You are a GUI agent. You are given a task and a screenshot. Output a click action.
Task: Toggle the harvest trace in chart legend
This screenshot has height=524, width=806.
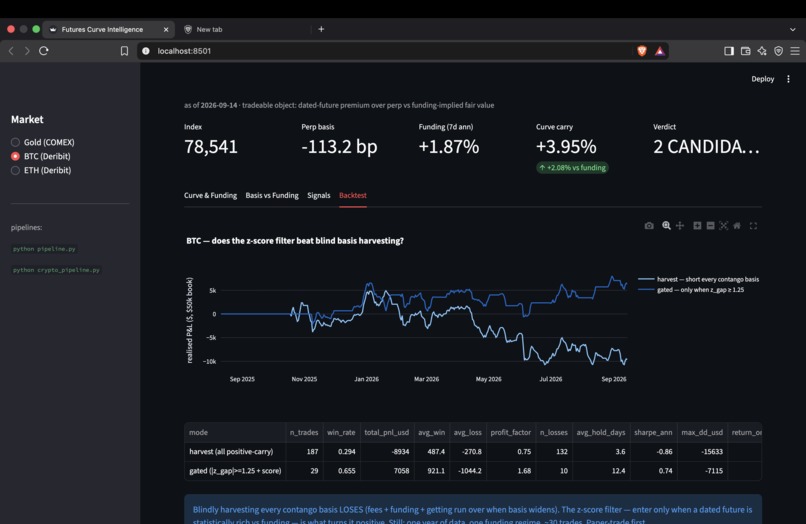click(699, 279)
